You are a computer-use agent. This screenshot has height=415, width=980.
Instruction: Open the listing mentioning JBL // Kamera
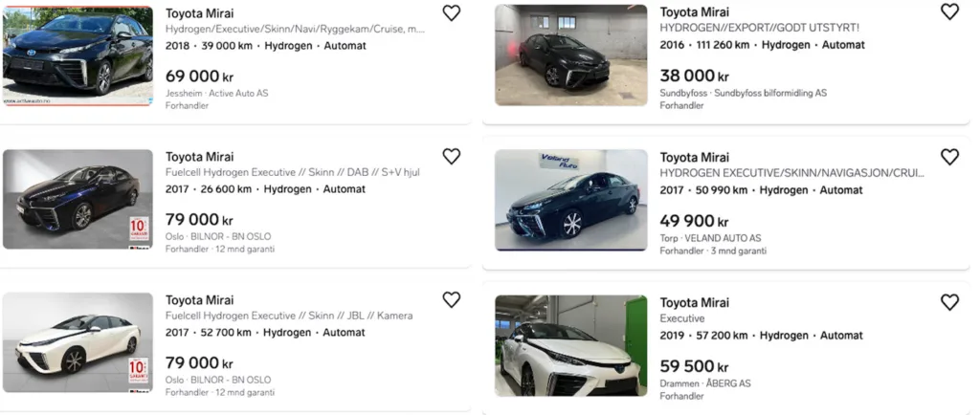click(x=289, y=316)
